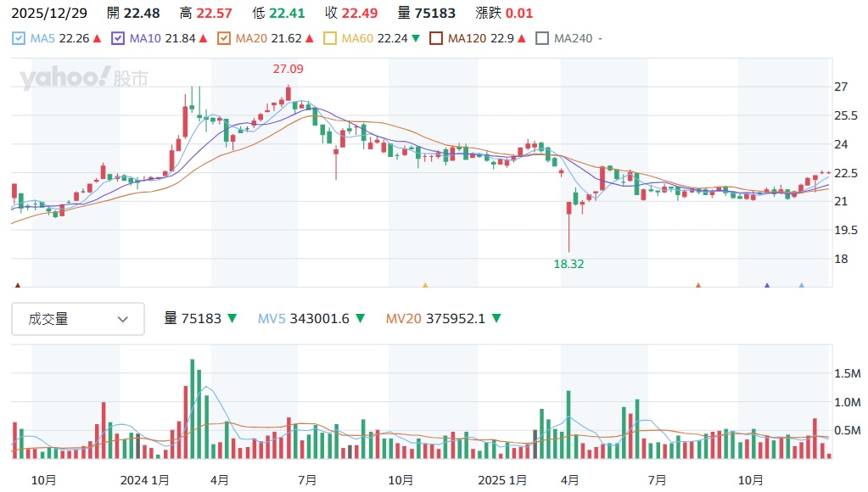Click the 27.09 high price label

tap(288, 69)
